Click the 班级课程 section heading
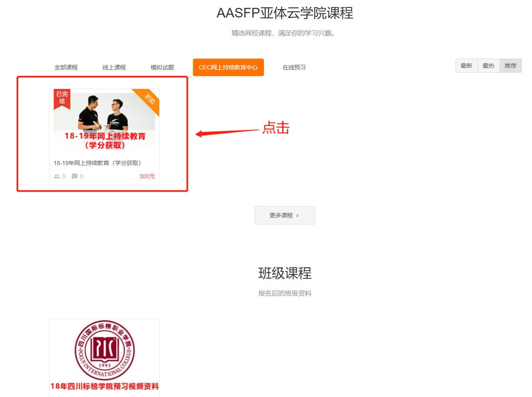Screen dimensions: 532x397 pos(285,273)
